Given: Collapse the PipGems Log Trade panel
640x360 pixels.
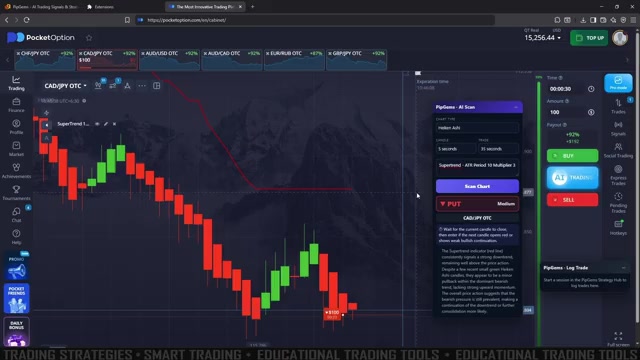Looking at the screenshot, I should pos(624,268).
